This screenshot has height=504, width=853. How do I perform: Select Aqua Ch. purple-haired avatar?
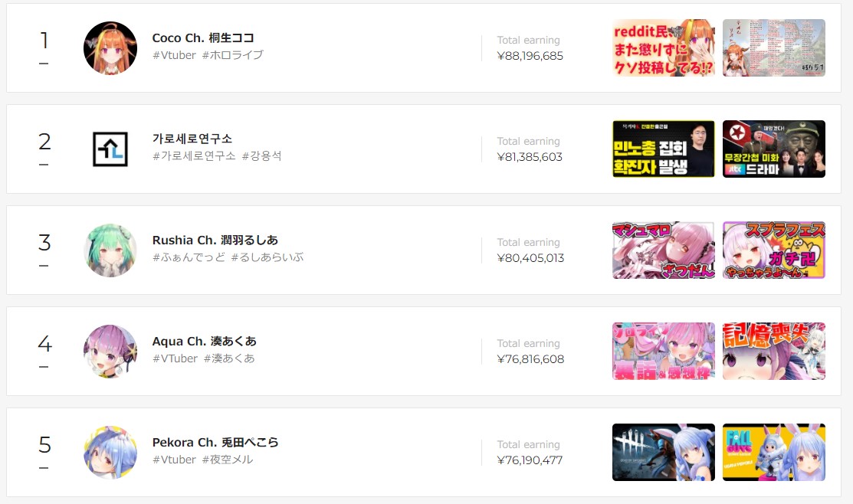110,352
